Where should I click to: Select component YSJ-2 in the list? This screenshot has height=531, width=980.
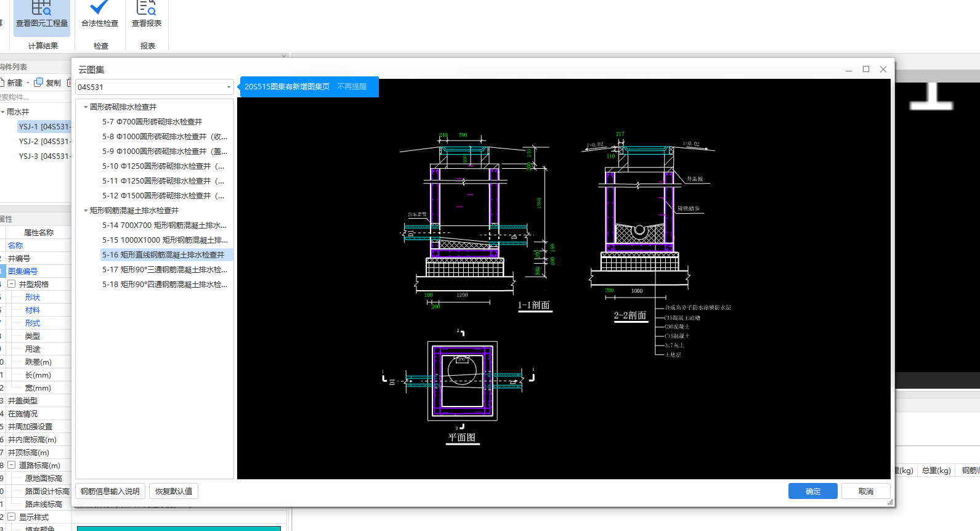point(44,141)
